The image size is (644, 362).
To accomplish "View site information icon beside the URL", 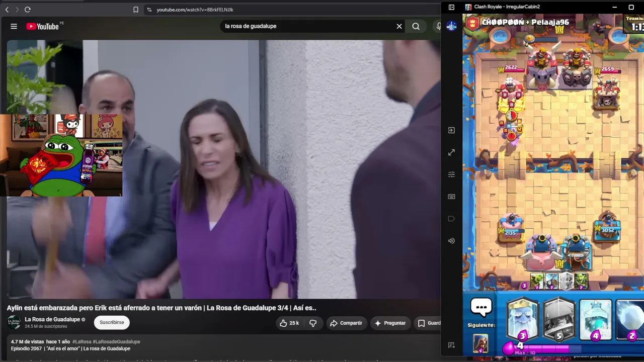I will coord(149,10).
